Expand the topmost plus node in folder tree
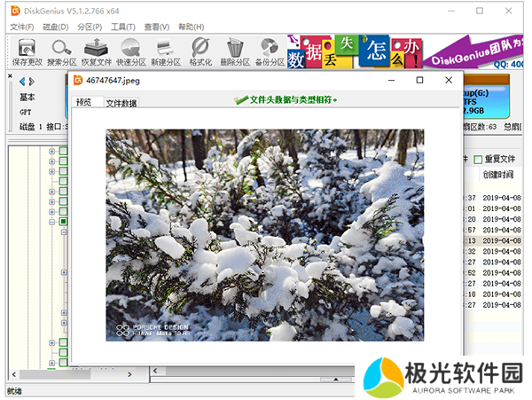The height and width of the screenshot is (400, 532). click(x=52, y=152)
